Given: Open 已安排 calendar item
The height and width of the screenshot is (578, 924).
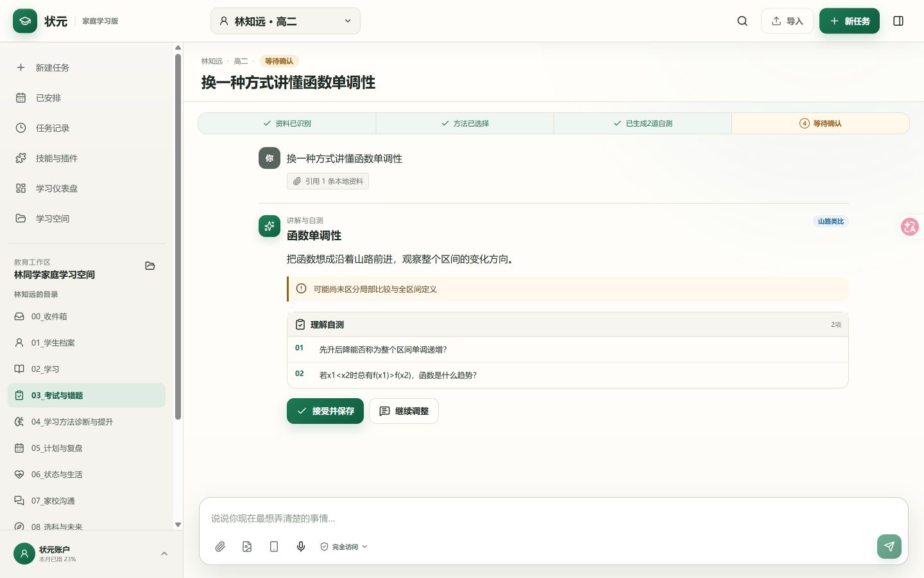Looking at the screenshot, I should coord(87,98).
